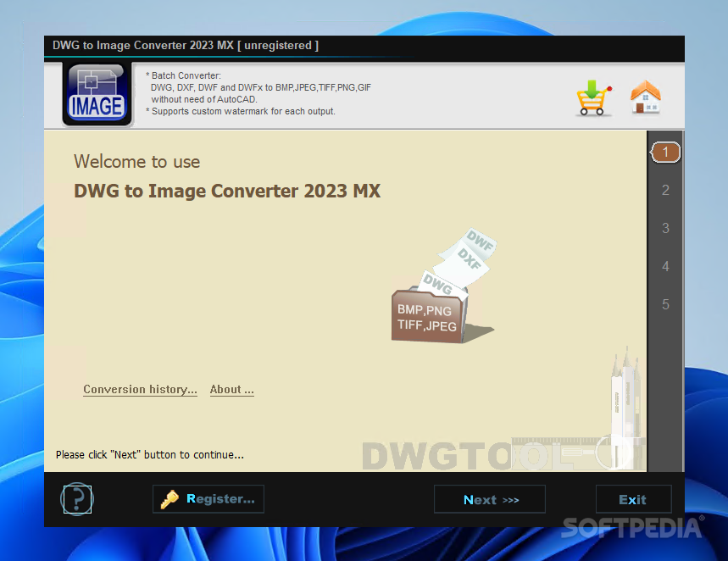Exit the converter application
728x561 pixels.
633,499
